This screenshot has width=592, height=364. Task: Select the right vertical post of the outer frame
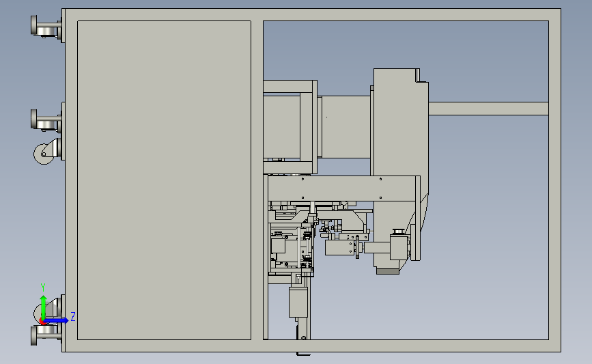[x=554, y=180]
